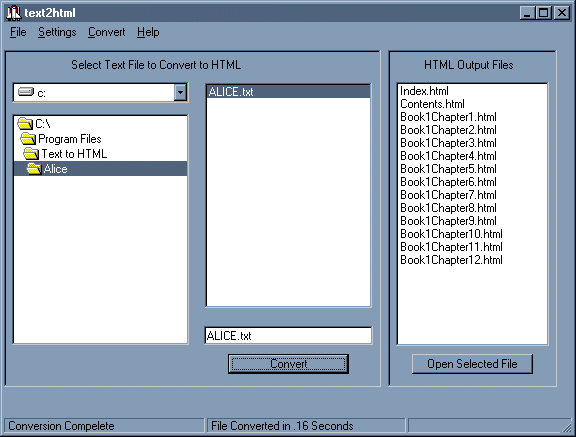This screenshot has width=576, height=437.
Task: Click the open Alice folder icon
Action: 34,169
